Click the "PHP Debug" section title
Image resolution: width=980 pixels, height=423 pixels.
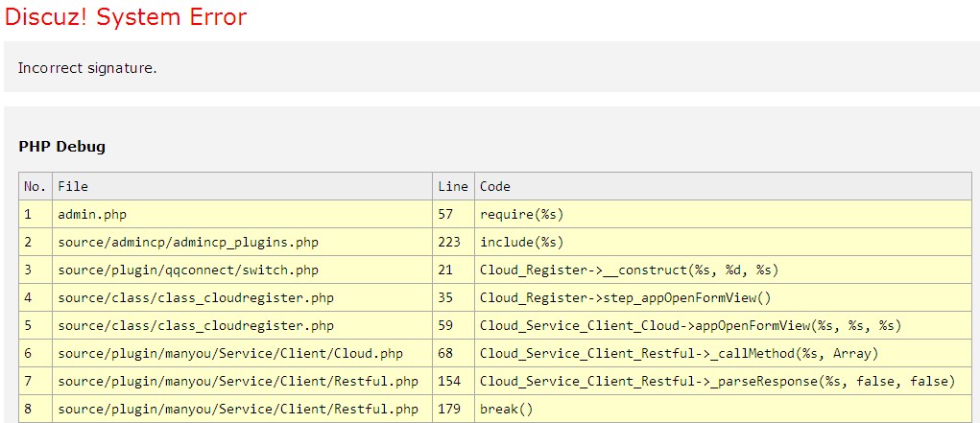61,147
